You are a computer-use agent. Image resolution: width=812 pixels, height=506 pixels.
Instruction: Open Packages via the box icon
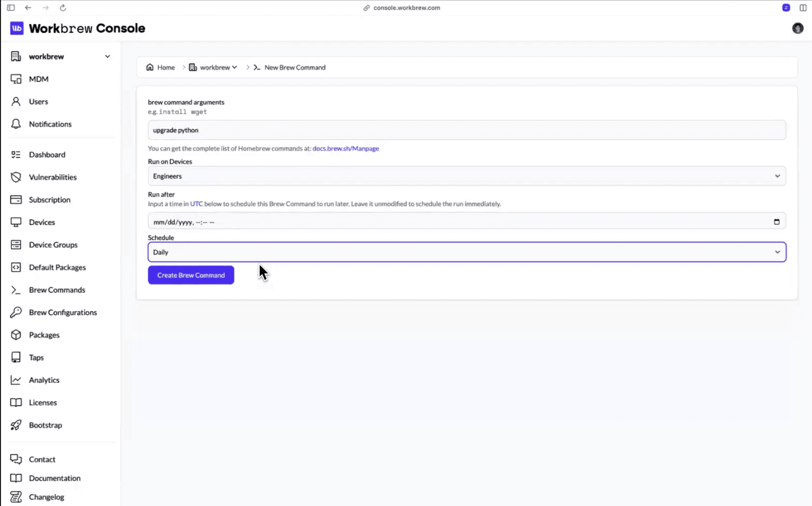tap(16, 335)
